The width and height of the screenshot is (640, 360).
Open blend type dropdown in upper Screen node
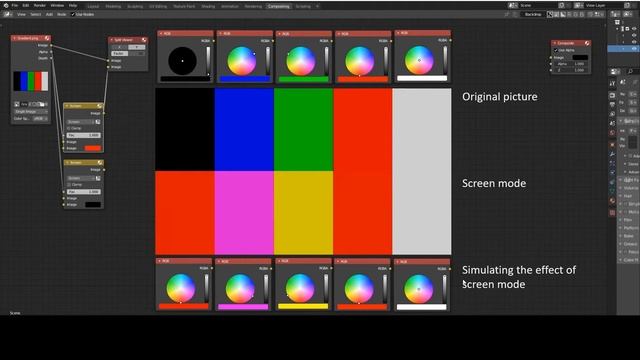coord(80,122)
